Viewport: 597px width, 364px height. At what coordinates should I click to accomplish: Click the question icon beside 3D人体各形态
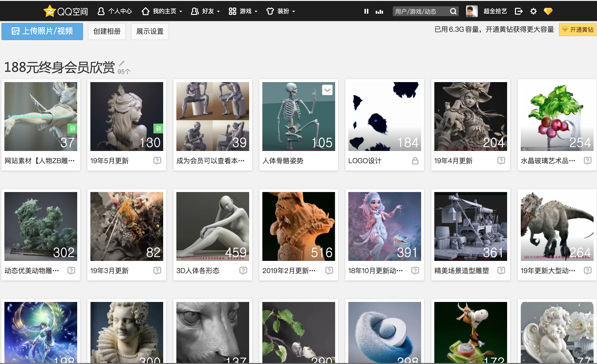pyautogui.click(x=243, y=270)
